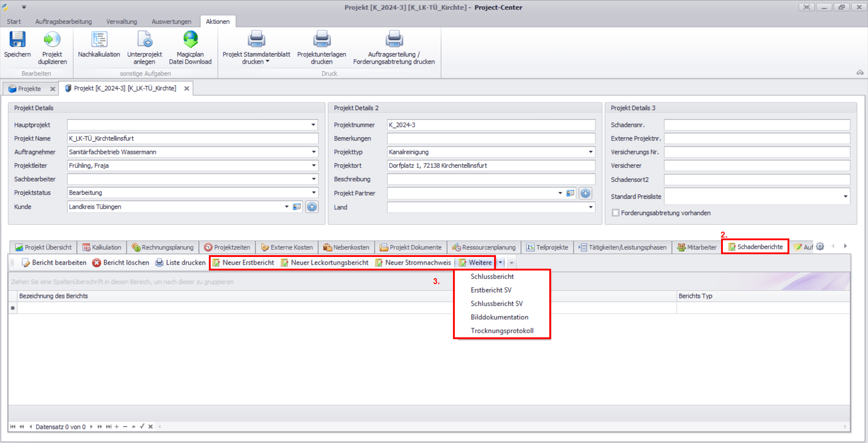Screen dimensions: 868x443
Task: Print the Projektunterlagen
Action: click(x=321, y=40)
